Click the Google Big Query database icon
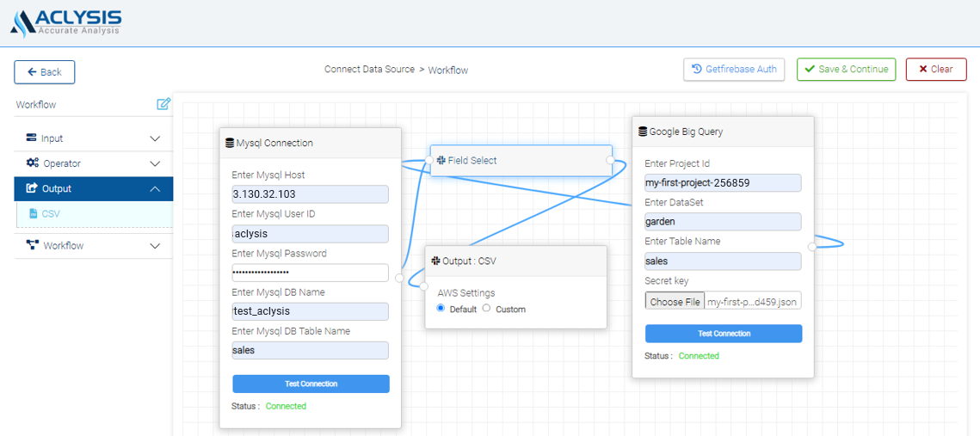Viewport: 980px width, 436px height. point(643,132)
